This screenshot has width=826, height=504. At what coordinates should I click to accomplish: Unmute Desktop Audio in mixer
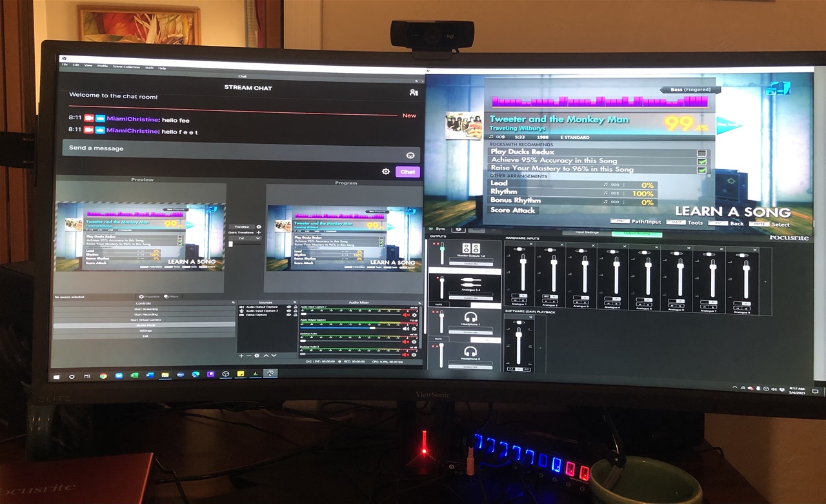(406, 342)
